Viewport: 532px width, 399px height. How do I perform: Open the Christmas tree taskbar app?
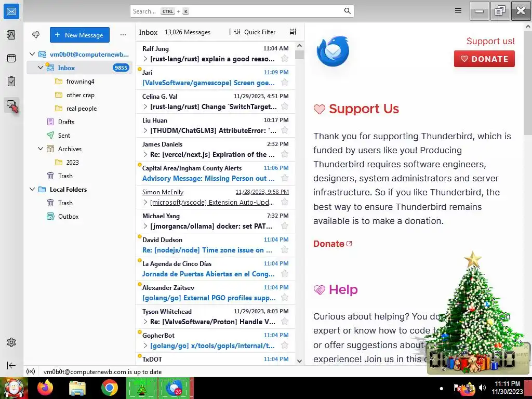tap(142, 388)
